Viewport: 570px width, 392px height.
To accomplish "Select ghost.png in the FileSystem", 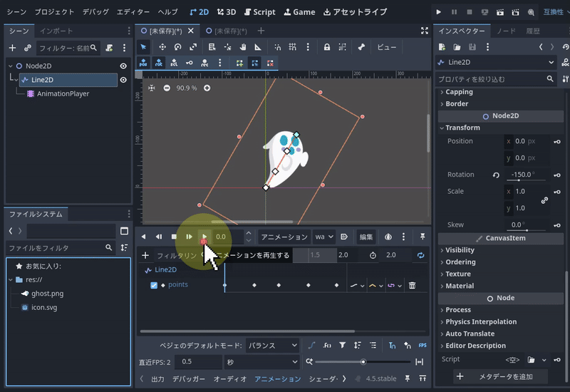I will 47,294.
